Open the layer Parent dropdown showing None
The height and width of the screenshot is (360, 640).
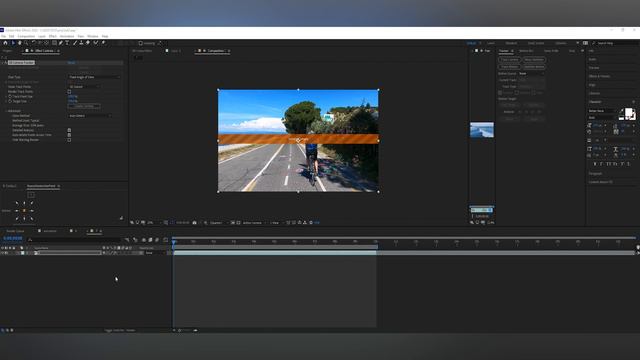(155, 253)
